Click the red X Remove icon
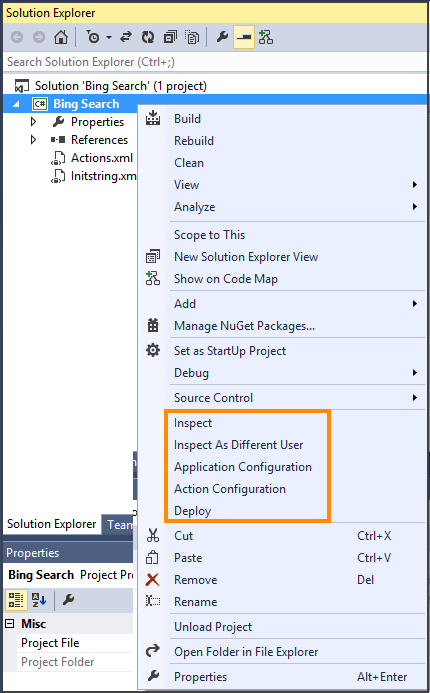Screen dimensions: 430x693 click(x=152, y=580)
